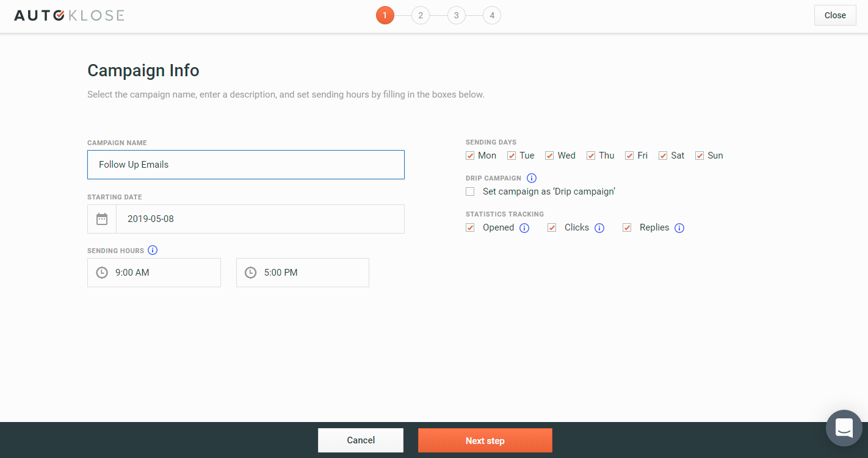Click the Close button
This screenshot has height=458, width=868.
835,15
